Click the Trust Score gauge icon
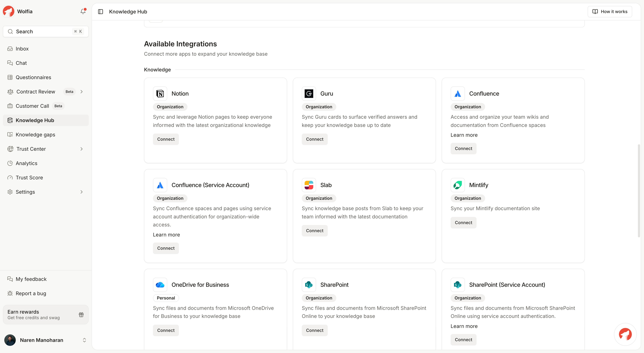Screen dimensions: 644x353 10,178
